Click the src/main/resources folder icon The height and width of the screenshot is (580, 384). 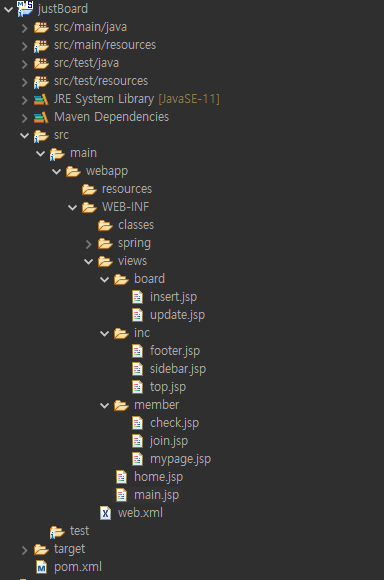pyautogui.click(x=41, y=45)
